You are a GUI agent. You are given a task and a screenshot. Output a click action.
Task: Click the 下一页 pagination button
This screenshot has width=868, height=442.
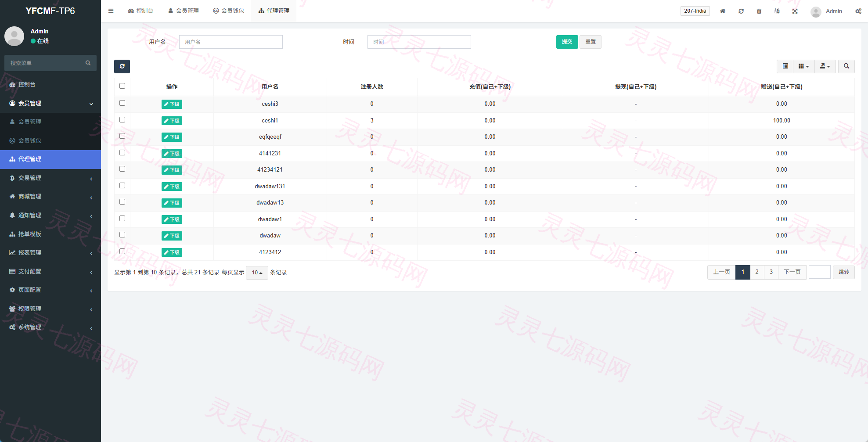792,272
